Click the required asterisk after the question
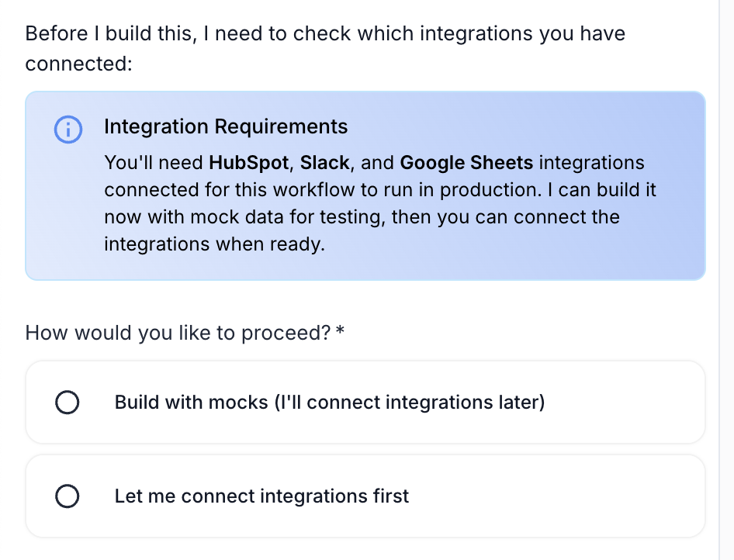This screenshot has width=734, height=560. (x=341, y=333)
